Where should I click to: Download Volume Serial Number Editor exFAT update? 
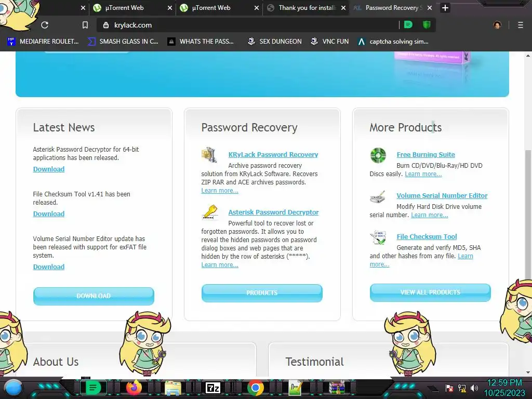point(49,267)
